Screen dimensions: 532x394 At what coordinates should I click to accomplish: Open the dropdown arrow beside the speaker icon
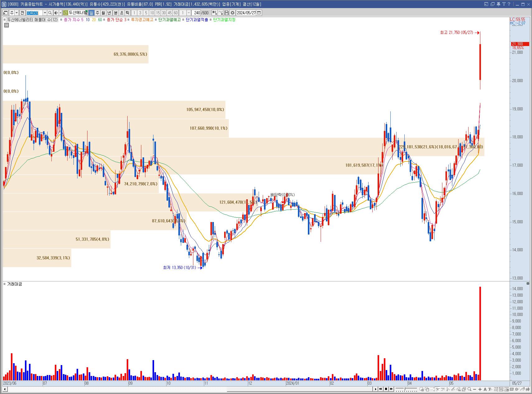coord(60,13)
